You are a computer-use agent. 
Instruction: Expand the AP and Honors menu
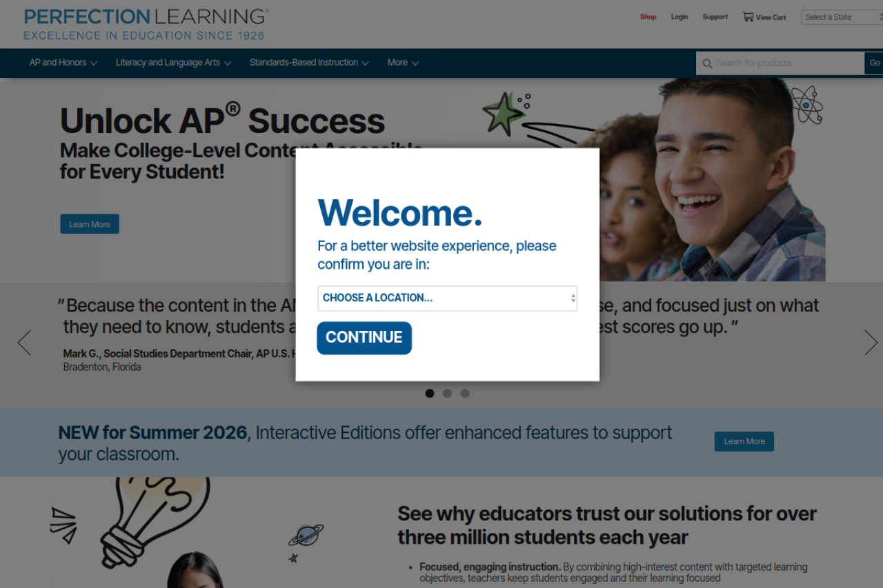[63, 63]
